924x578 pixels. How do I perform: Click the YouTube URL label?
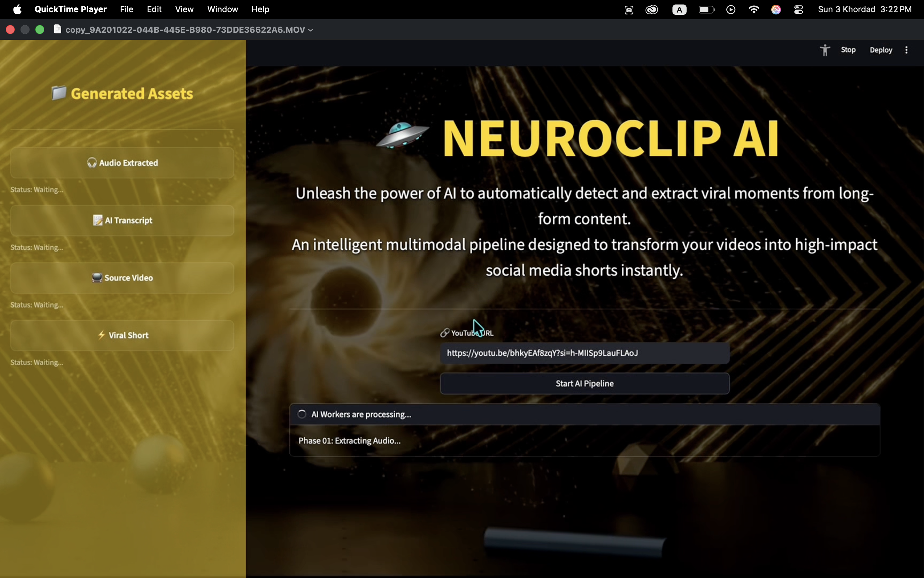tap(472, 333)
